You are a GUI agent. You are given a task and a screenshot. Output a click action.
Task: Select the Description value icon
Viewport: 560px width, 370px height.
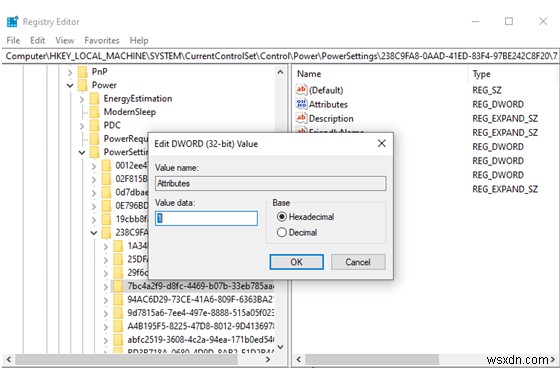[301, 118]
